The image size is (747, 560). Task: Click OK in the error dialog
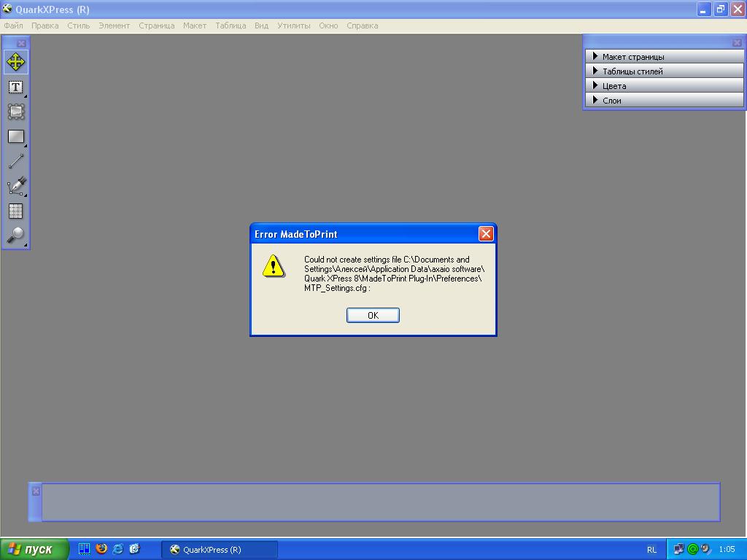tap(373, 315)
